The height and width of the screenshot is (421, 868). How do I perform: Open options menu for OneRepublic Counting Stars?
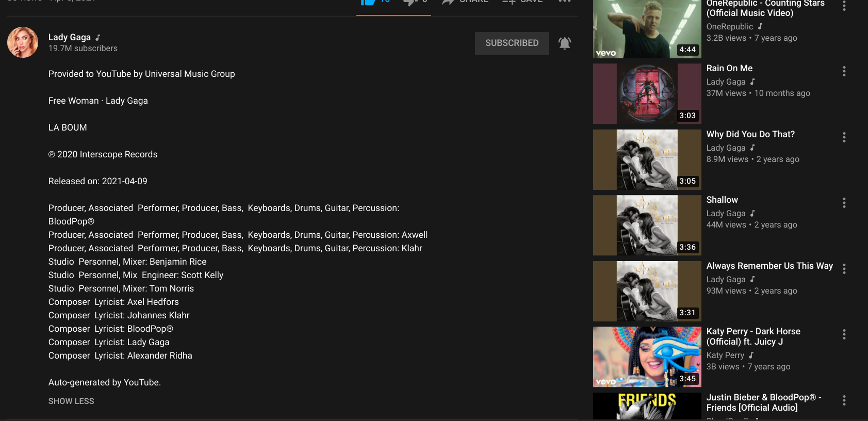[x=844, y=6]
